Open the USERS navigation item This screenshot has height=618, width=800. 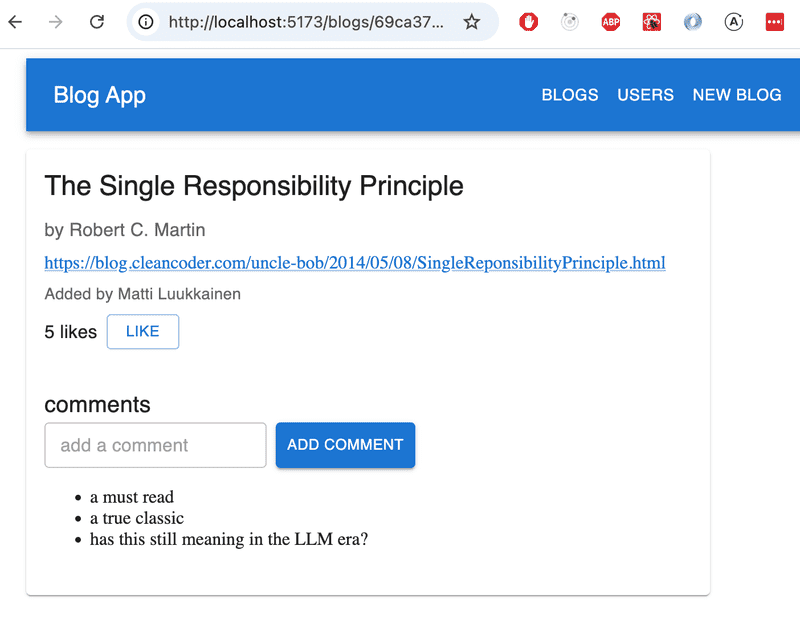[x=645, y=95]
